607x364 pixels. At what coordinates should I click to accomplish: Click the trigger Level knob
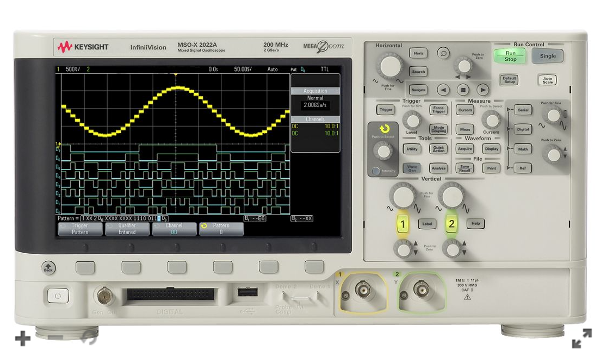(412, 121)
